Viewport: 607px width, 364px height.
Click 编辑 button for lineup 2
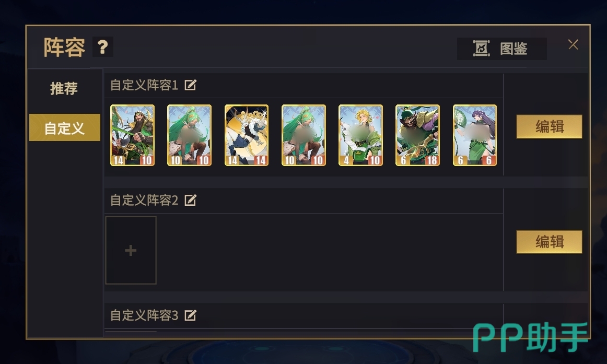(550, 242)
